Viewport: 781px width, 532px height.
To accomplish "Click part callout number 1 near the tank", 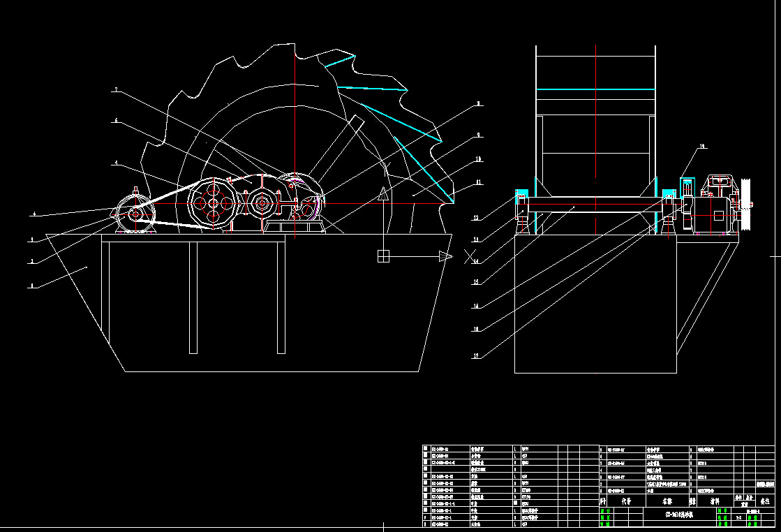I will click(31, 285).
